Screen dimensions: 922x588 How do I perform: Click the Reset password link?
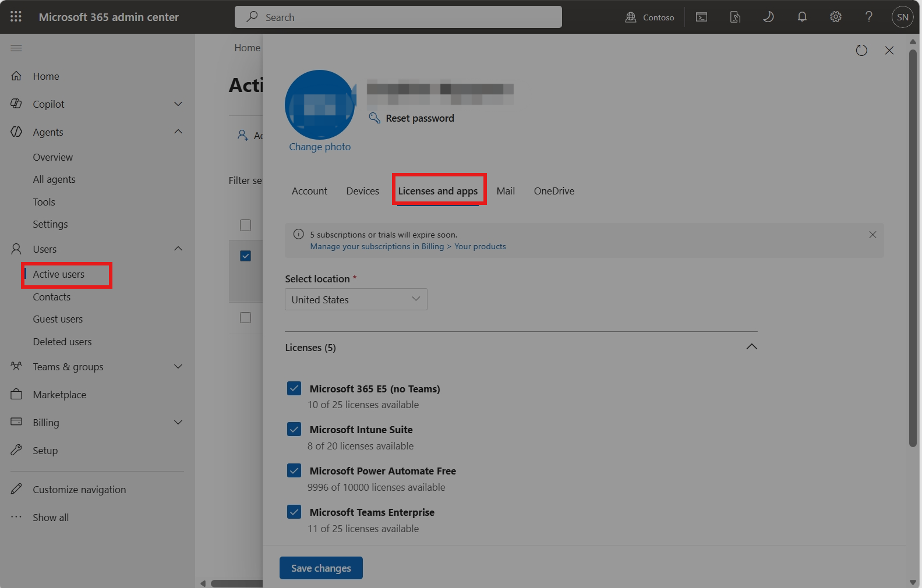420,118
